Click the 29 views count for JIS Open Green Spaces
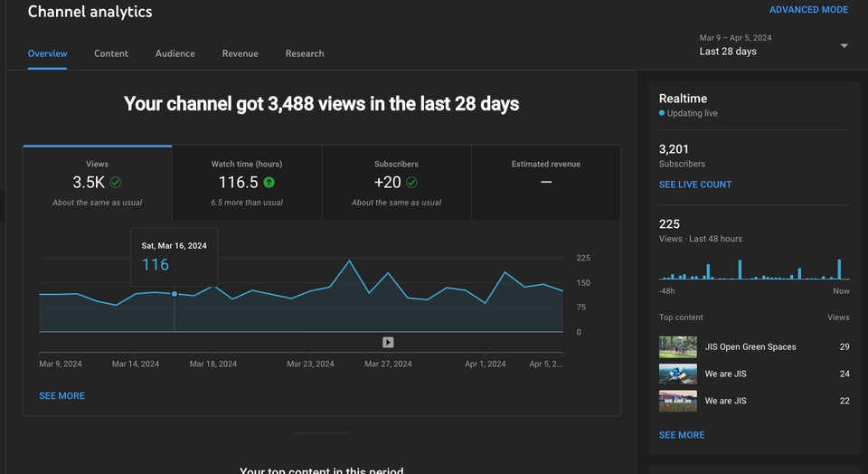 [844, 347]
